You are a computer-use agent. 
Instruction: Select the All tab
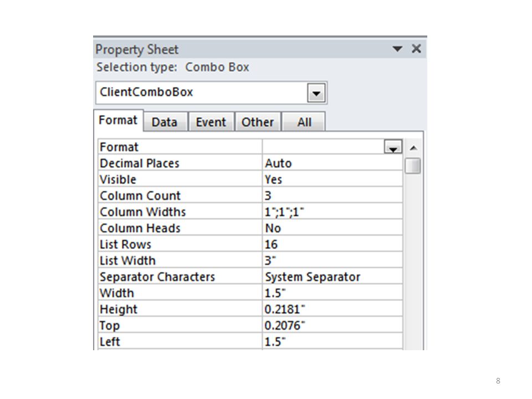coord(304,122)
